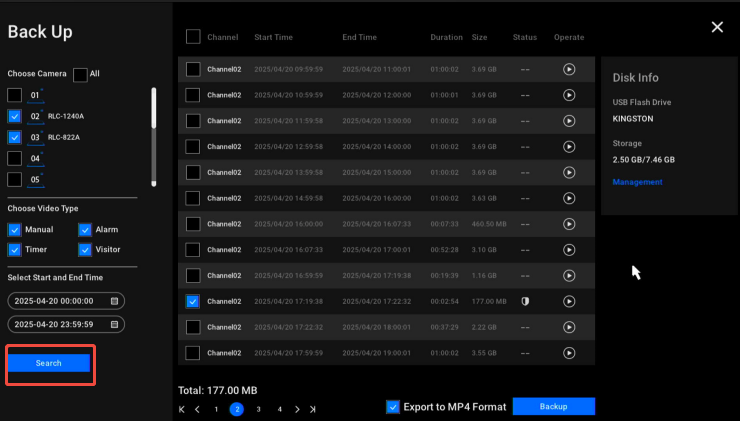Select the 17:59:59 recording checkbox
This screenshot has width=740, height=421.
coord(193,353)
